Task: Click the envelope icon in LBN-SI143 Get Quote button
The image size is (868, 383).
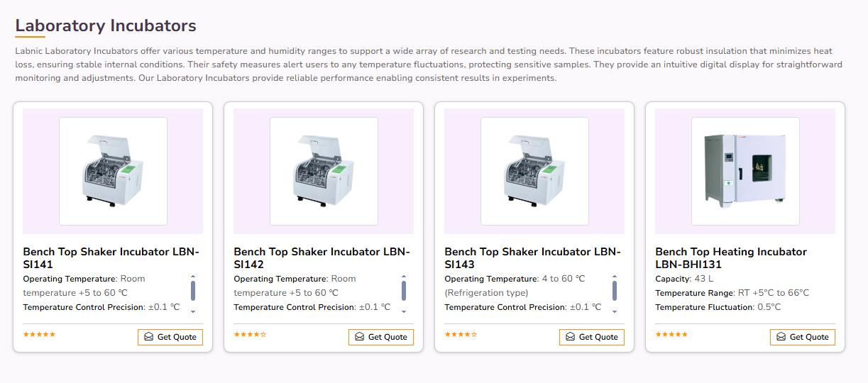Action: click(x=570, y=337)
